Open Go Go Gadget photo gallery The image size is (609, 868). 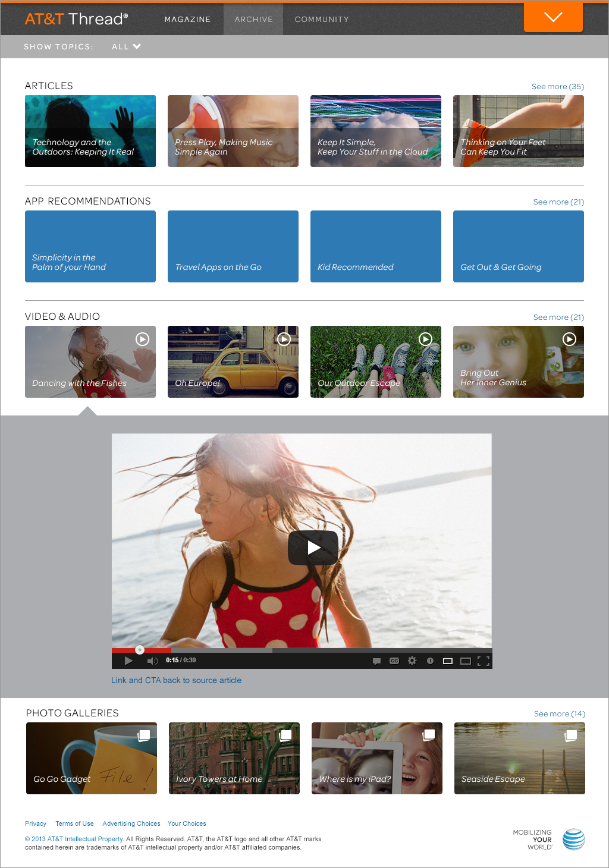click(x=92, y=758)
